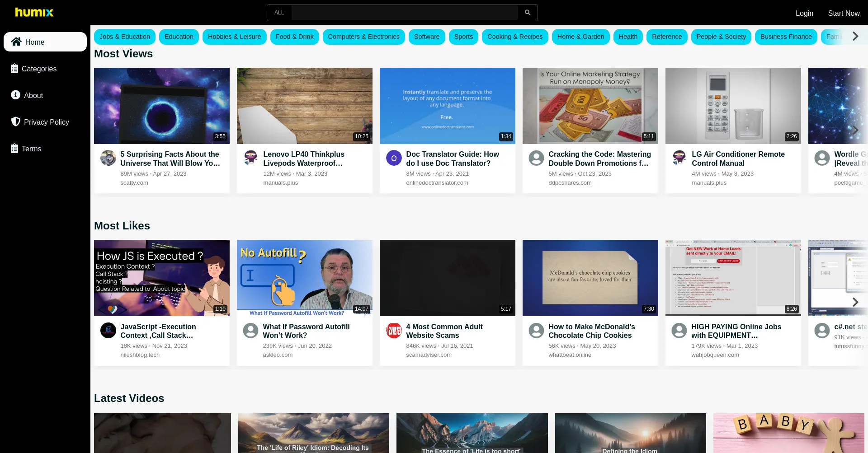Open the Monopoly Money marketing thumbnail
Image resolution: width=868 pixels, height=453 pixels.
[590, 106]
